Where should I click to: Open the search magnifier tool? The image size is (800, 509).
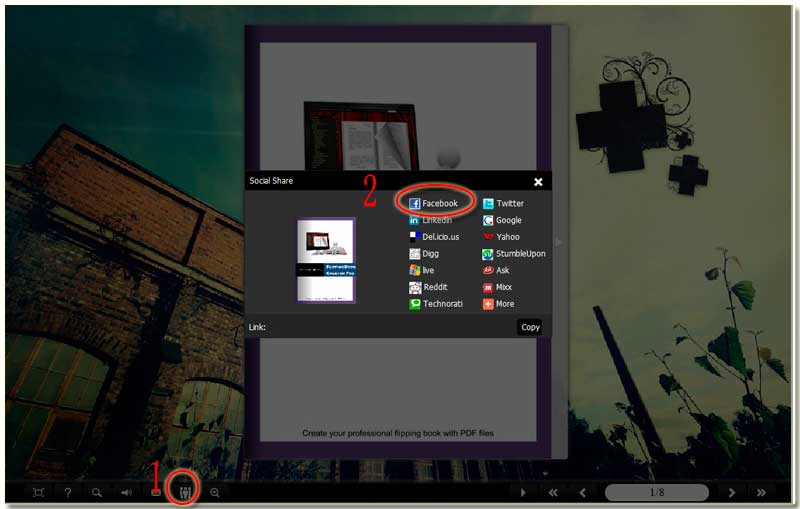pyautogui.click(x=96, y=492)
